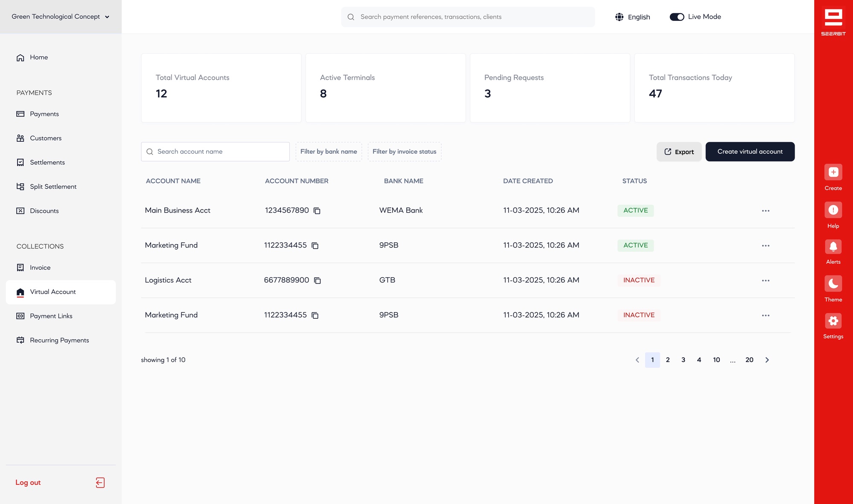Click the Theme moon icon

click(x=833, y=283)
